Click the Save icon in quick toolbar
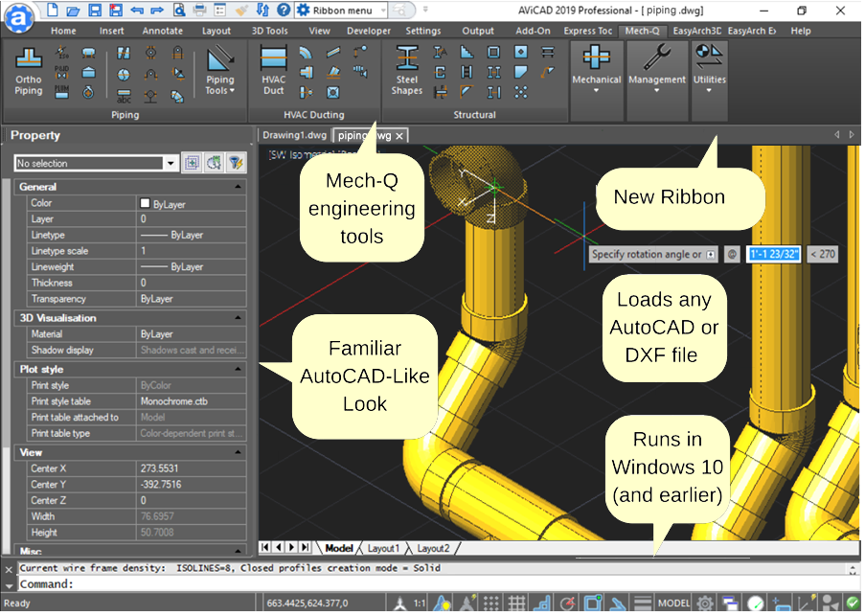This screenshot has width=865, height=616. [95, 10]
